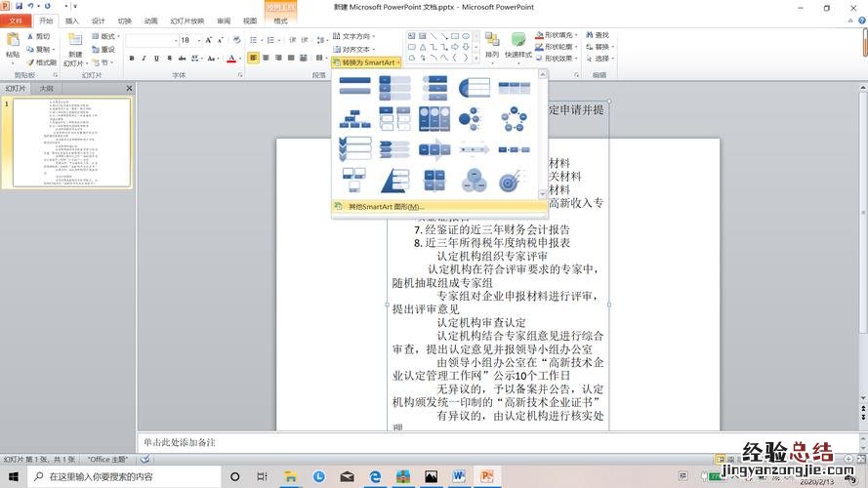Toggle left text alignment button
868x488 pixels.
pyautogui.click(x=253, y=59)
